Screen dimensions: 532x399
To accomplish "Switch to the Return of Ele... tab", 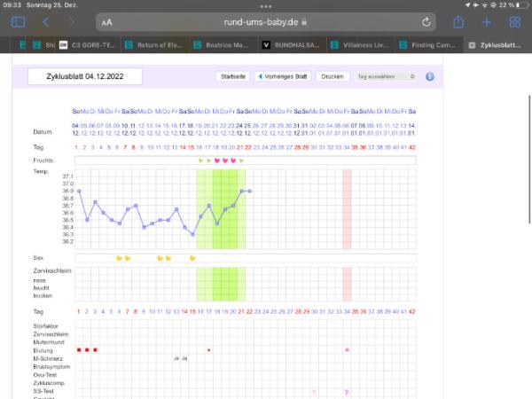I will (x=155, y=45).
